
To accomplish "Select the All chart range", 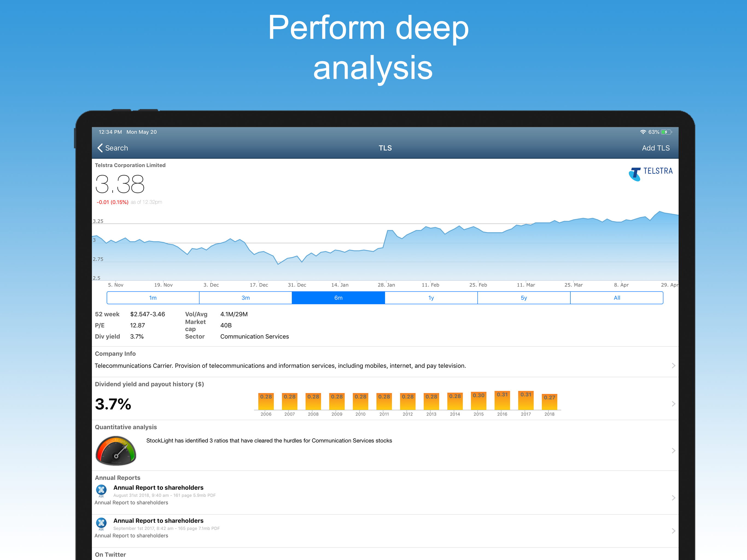I will pos(617,298).
